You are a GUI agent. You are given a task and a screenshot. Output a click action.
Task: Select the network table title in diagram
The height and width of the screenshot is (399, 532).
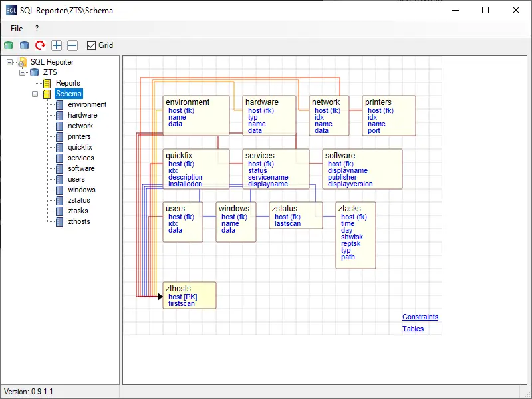point(326,102)
